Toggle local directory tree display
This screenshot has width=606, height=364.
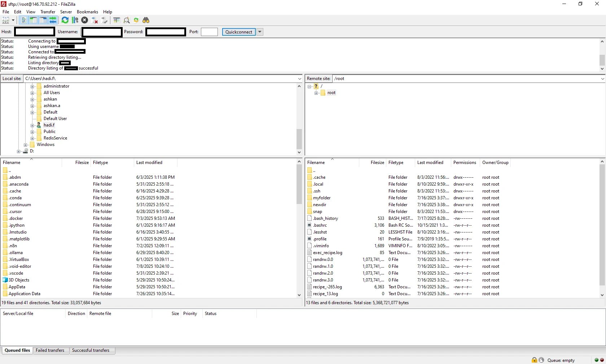[x=33, y=20]
